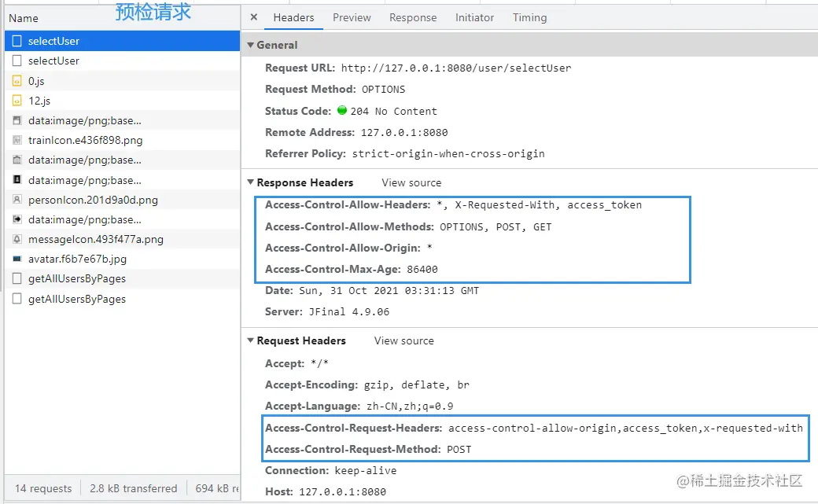Click the Access-Control-Max-Age value 86400
The image size is (818, 504).
(422, 270)
